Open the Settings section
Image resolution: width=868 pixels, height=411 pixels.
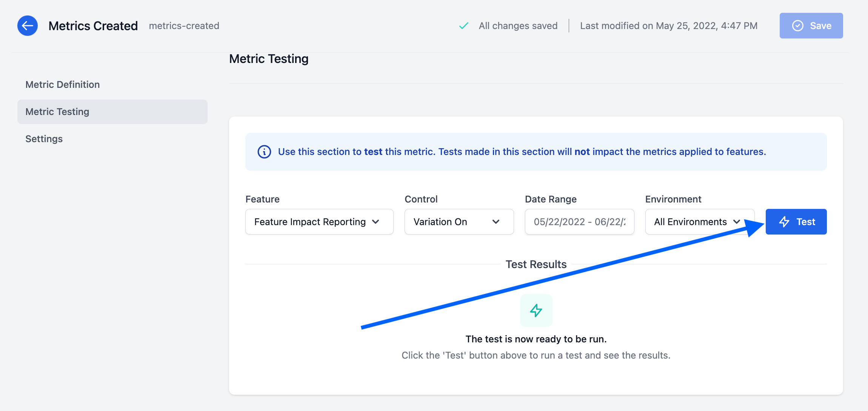pyautogui.click(x=44, y=139)
